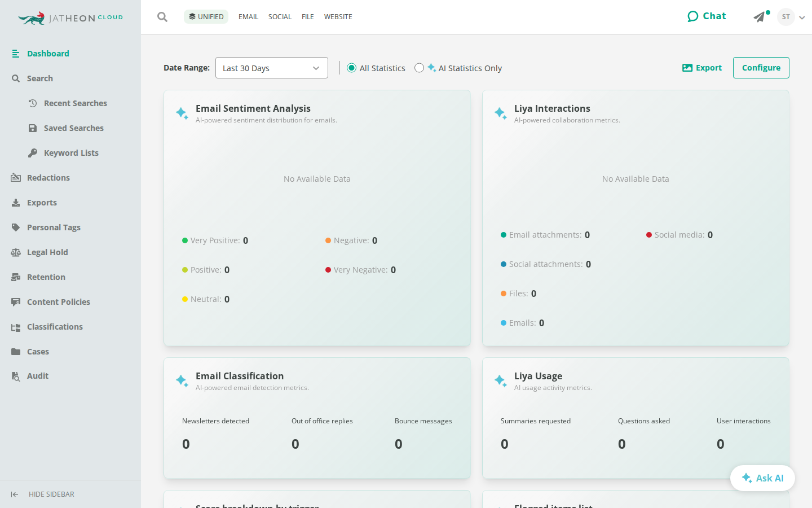Screen dimensions: 812x508
Task: Switch to the Website tab
Action: pos(338,17)
